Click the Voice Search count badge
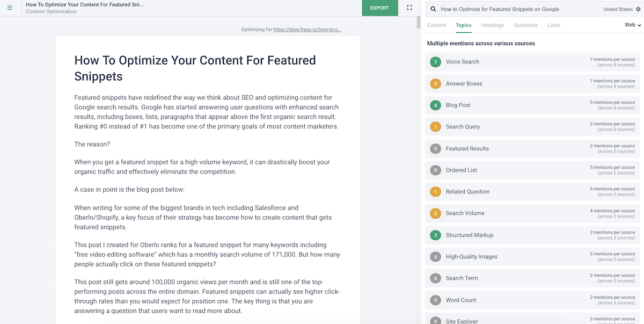Viewport: 644px width, 324px height. (x=436, y=62)
